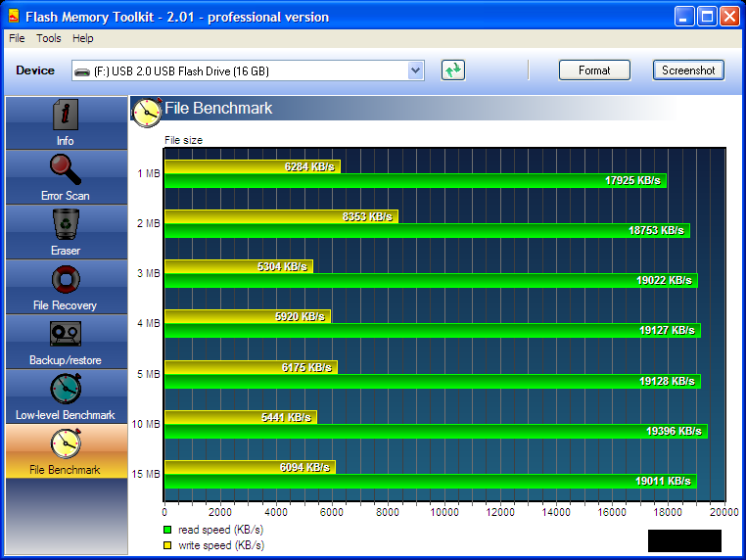Select the Error Scan magnifier icon

(x=66, y=169)
